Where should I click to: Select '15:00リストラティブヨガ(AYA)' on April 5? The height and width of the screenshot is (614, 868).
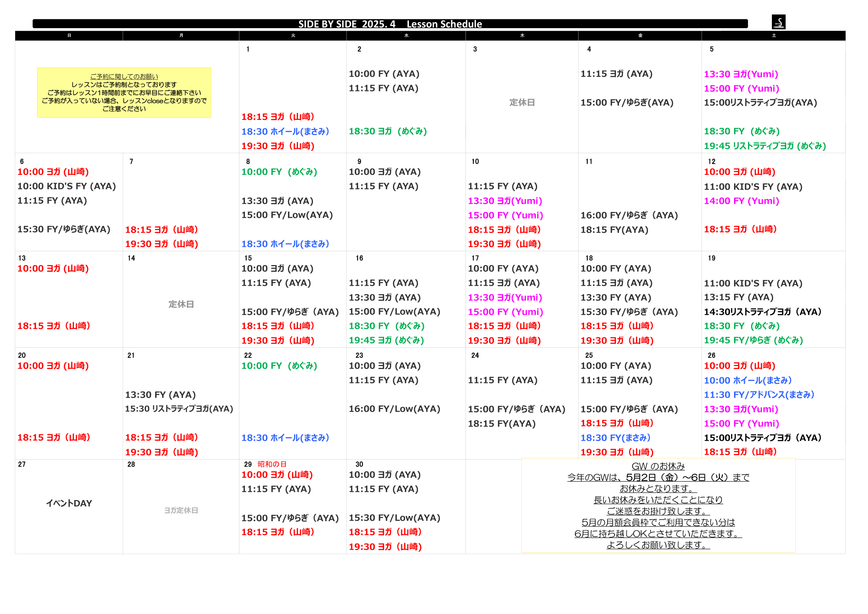click(x=761, y=102)
